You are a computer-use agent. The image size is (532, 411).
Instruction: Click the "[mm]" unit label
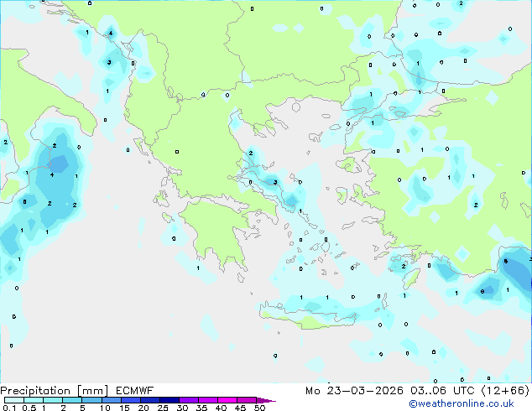[x=92, y=391]
